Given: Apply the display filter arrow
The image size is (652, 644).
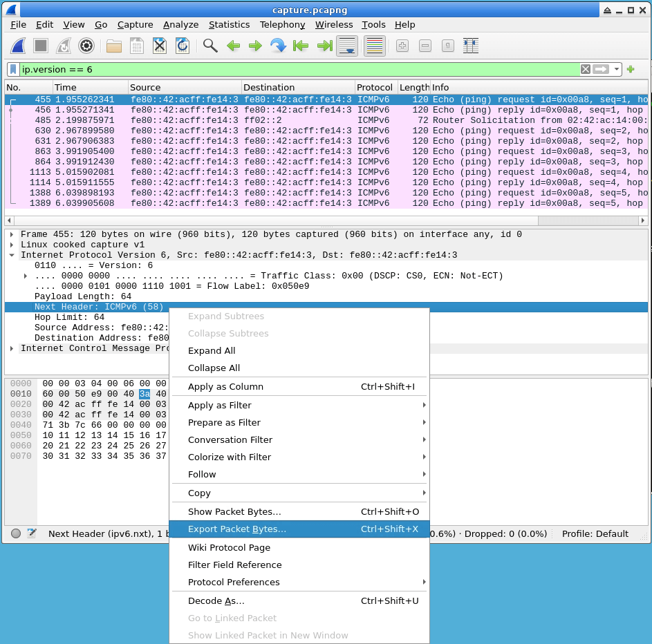Looking at the screenshot, I should (x=600, y=69).
